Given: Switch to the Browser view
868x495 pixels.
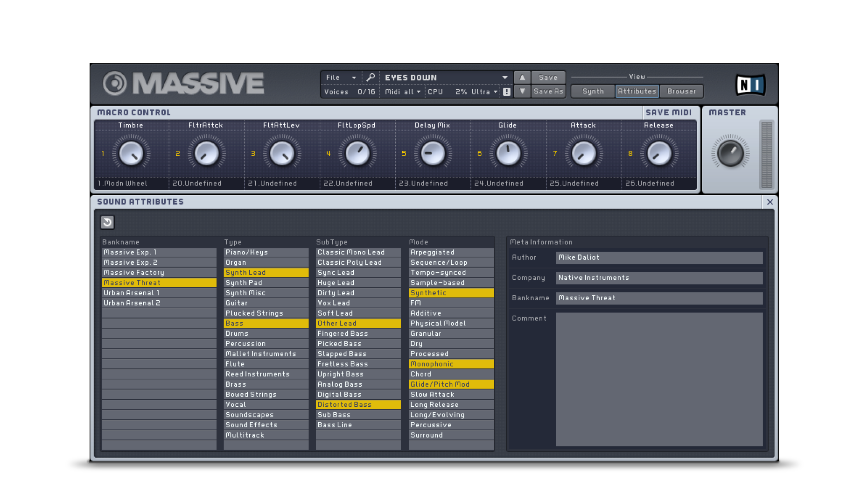Looking at the screenshot, I should (681, 92).
